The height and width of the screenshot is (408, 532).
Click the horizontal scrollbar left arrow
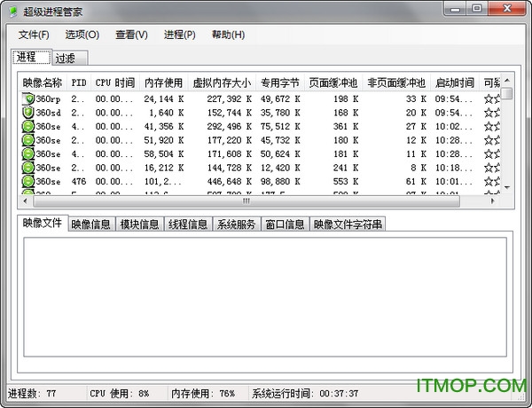point(25,201)
